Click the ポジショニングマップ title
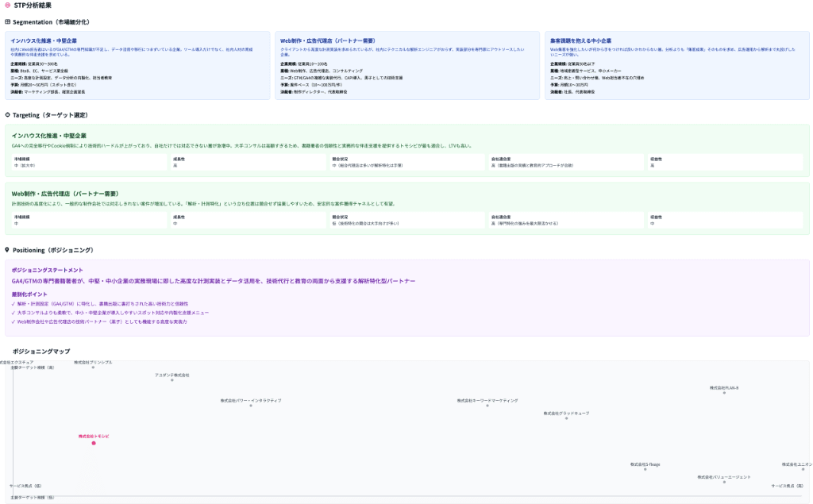 tap(41, 350)
